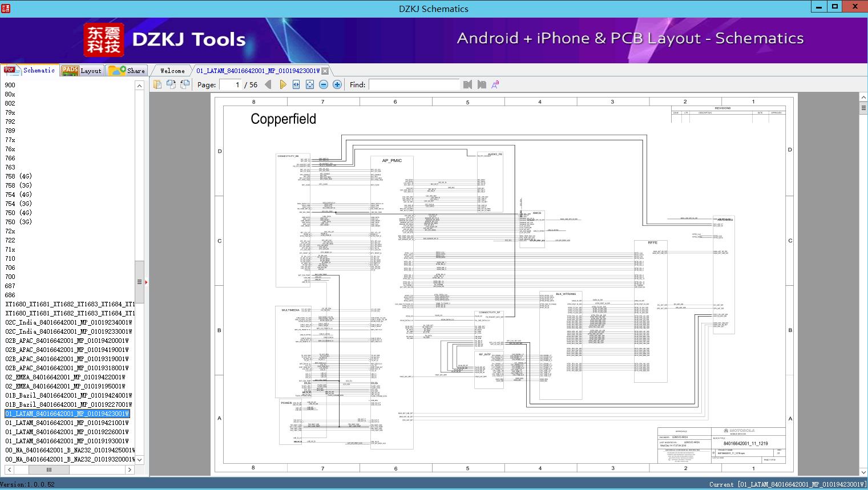Fit page to width icon
Screen dimensions: 868x490
click(296, 84)
